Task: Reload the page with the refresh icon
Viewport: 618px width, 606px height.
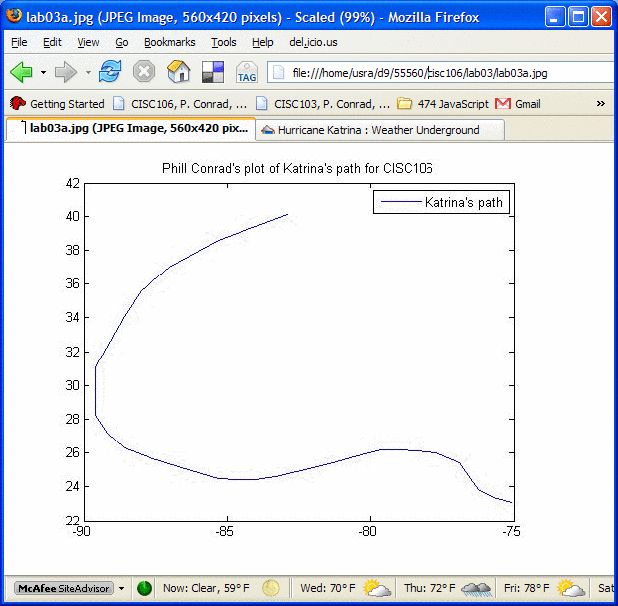Action: click(x=110, y=72)
